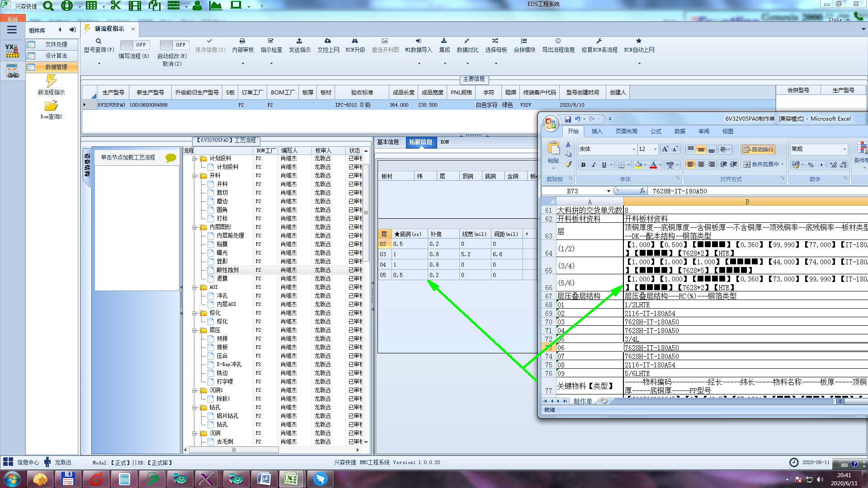The image size is (868, 488).
Task: Click the 内部审核 printer icon
Action: pyautogui.click(x=242, y=41)
